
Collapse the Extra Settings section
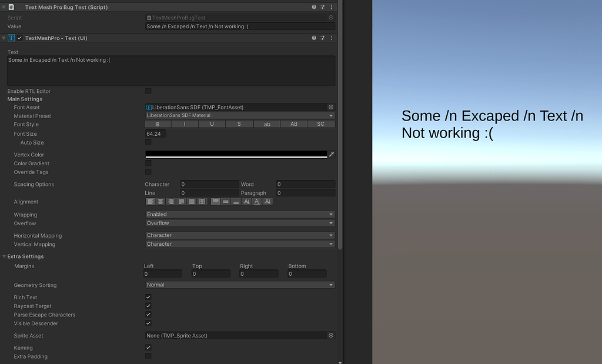[4, 256]
